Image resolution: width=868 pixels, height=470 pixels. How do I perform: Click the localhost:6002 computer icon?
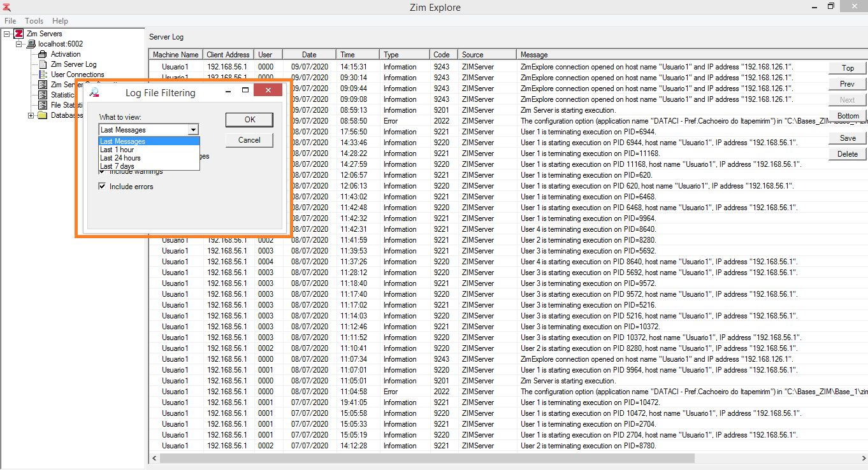pyautogui.click(x=31, y=44)
